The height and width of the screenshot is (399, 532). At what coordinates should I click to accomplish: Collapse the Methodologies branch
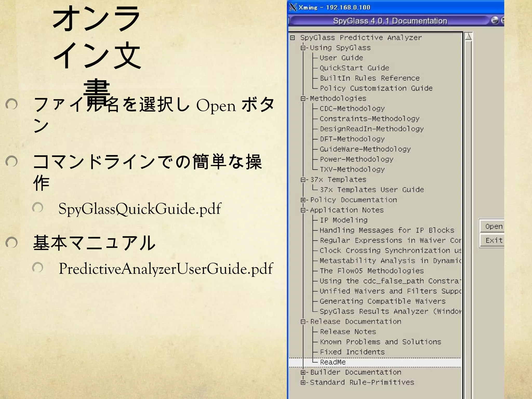[x=303, y=98]
